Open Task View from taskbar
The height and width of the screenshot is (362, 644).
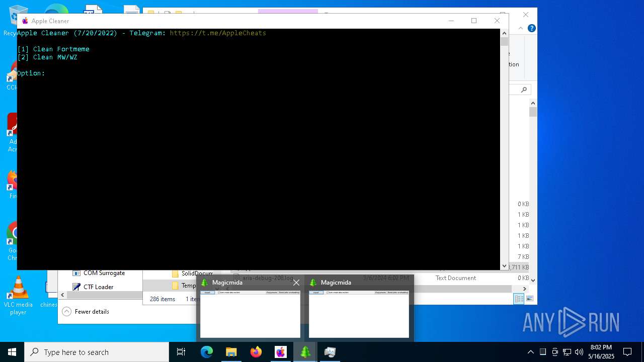click(181, 352)
